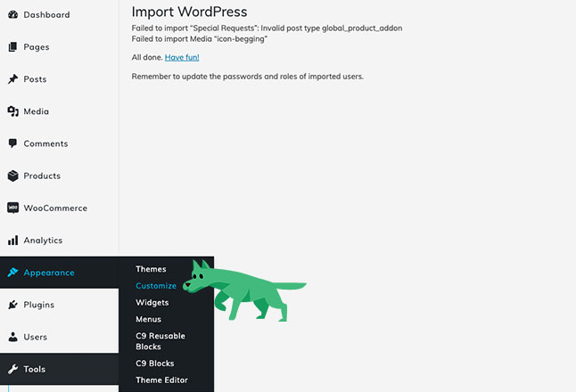Screen dimensions: 576x392
Task: Open the Posts menu label
Action: 35,79
